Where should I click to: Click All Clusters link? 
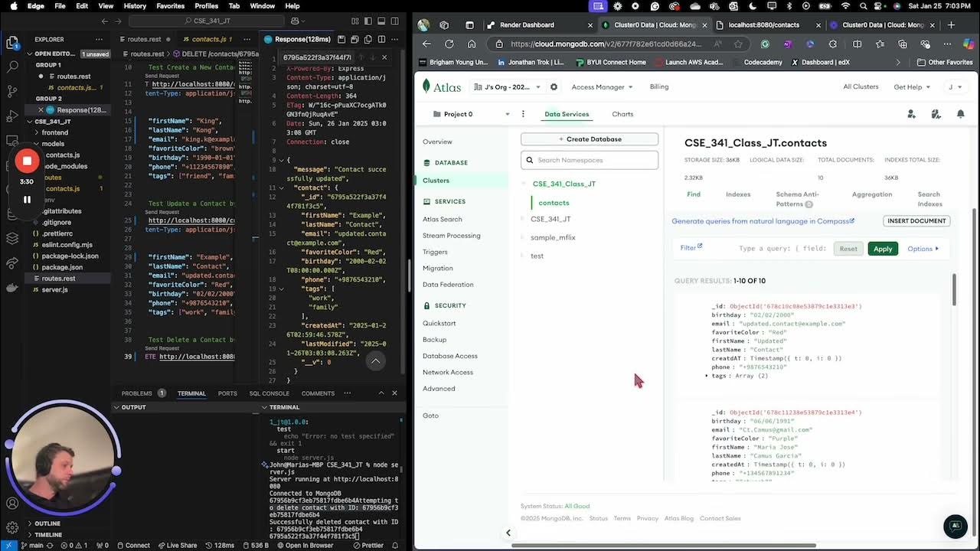(861, 86)
